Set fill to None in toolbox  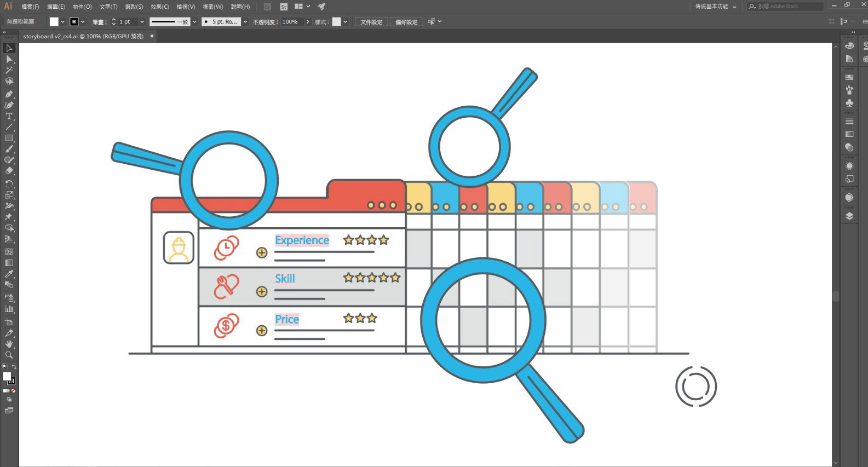point(13,391)
